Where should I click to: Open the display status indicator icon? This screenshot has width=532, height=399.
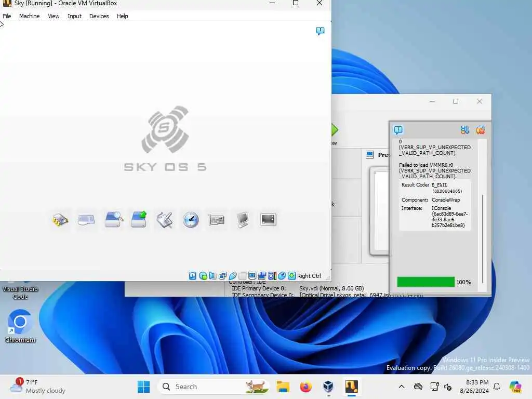point(252,276)
